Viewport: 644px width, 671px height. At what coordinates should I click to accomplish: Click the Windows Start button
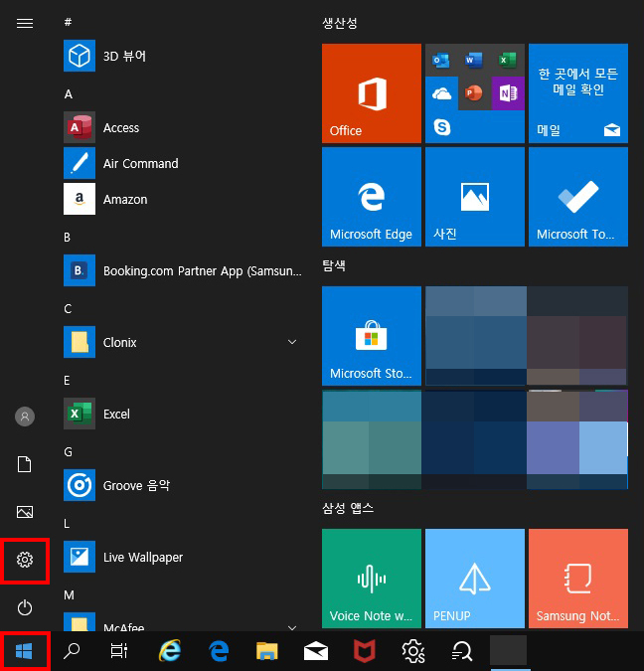tap(24, 651)
